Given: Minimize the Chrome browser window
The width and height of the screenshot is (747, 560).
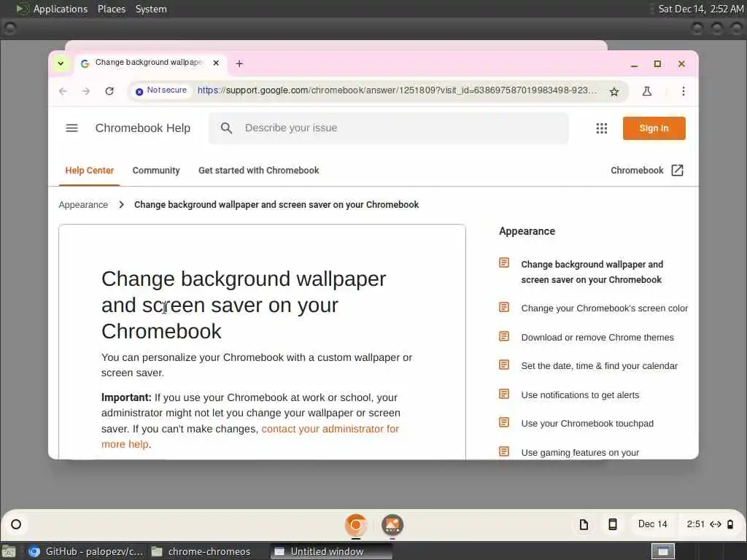Looking at the screenshot, I should coord(634,64).
